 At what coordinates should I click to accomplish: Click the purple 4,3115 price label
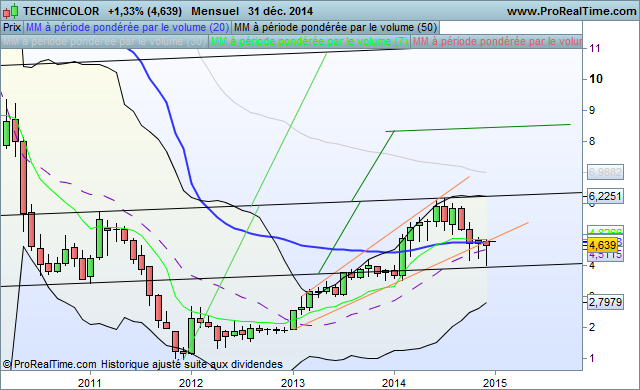605,255
